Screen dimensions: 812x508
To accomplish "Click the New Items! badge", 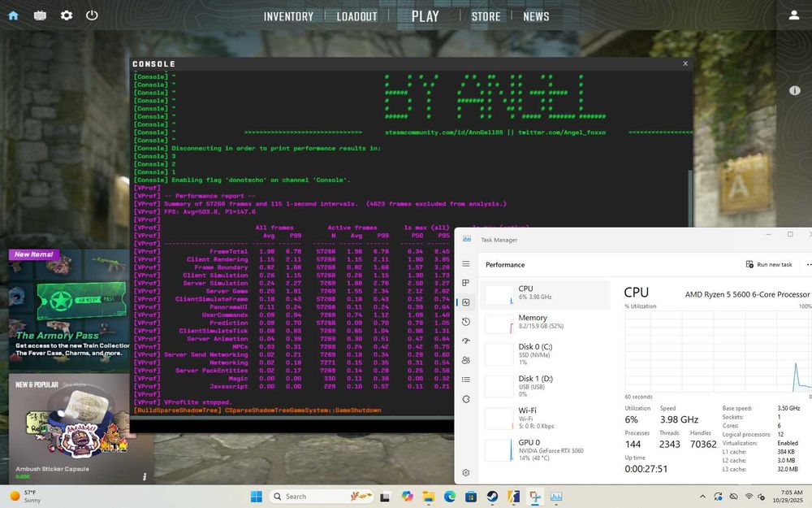I will (33, 254).
